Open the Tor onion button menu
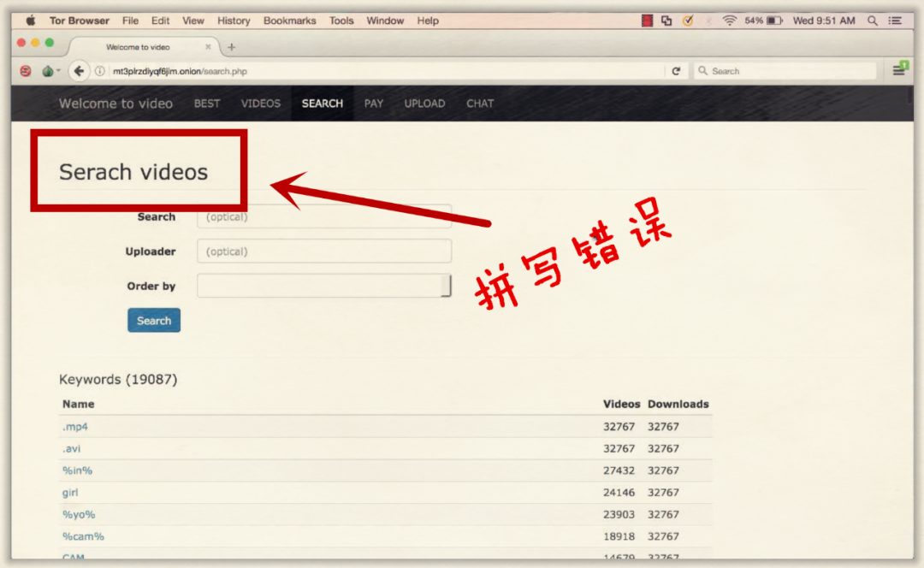924x568 pixels. click(50, 71)
